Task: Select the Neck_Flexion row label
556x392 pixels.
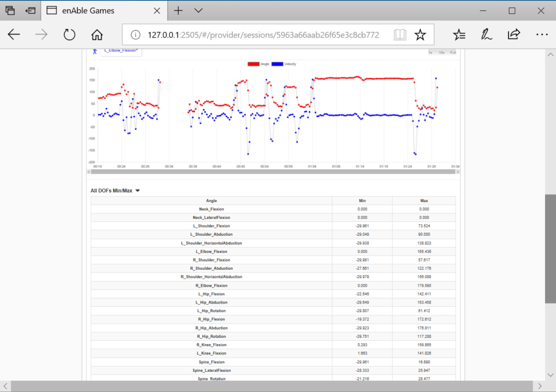Action: tap(211, 209)
